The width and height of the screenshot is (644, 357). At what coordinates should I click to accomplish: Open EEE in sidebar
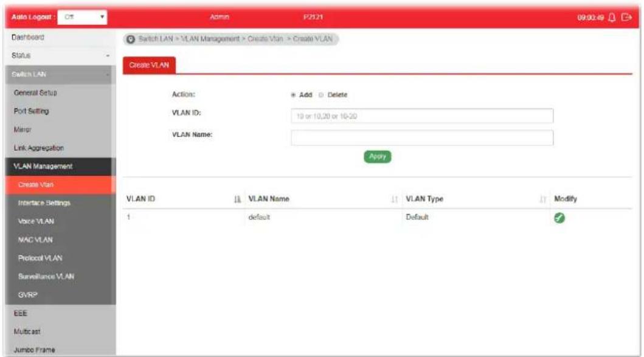(x=60, y=313)
